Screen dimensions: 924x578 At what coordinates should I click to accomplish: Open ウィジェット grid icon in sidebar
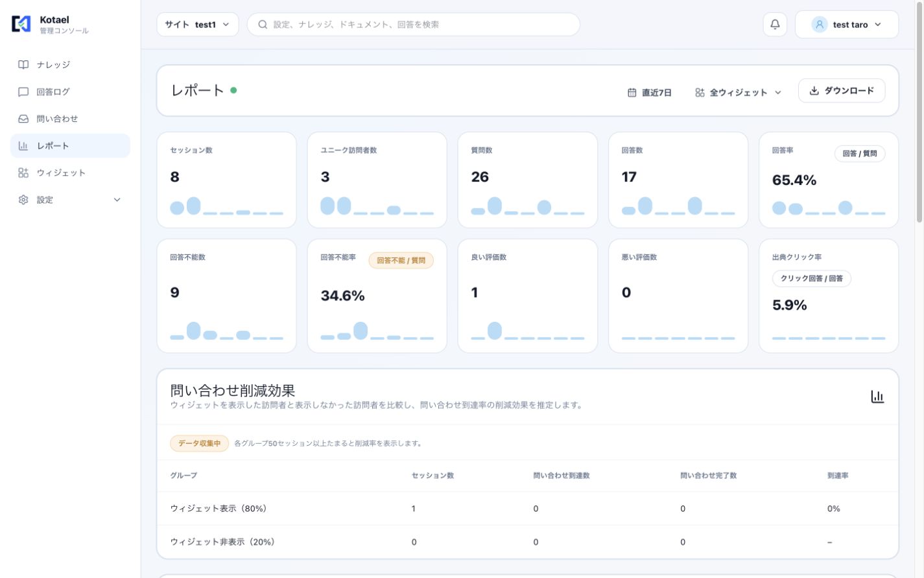point(23,173)
